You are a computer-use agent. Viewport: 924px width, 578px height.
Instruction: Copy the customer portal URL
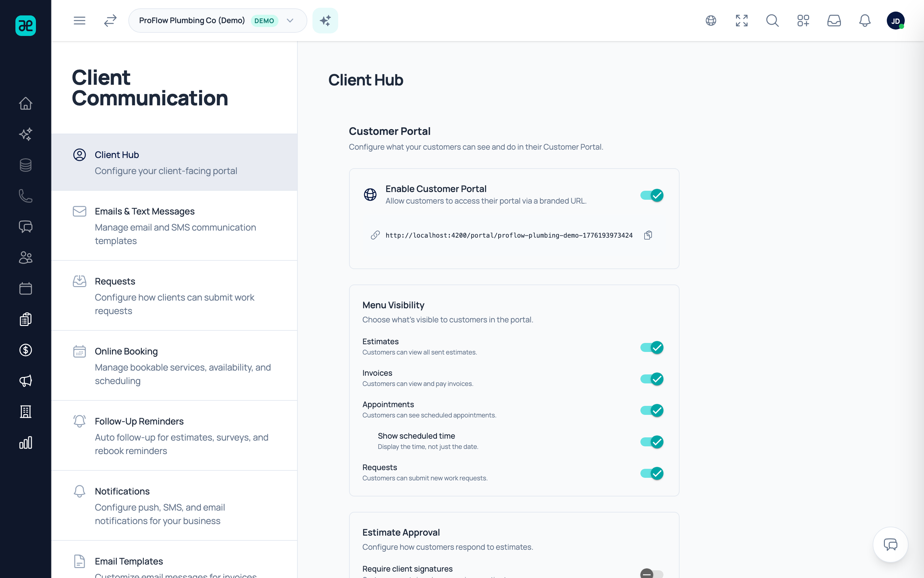click(648, 235)
